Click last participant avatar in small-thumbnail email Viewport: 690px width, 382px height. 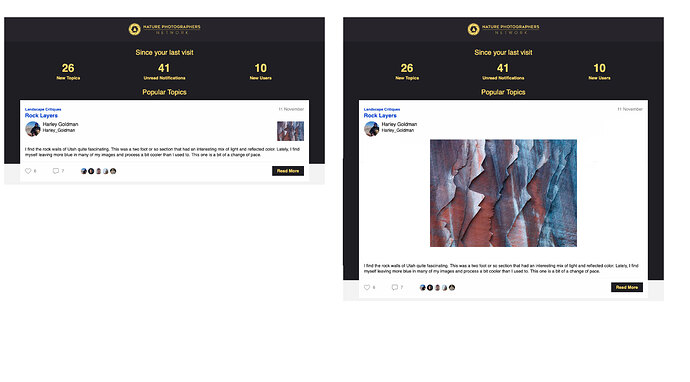(113, 171)
